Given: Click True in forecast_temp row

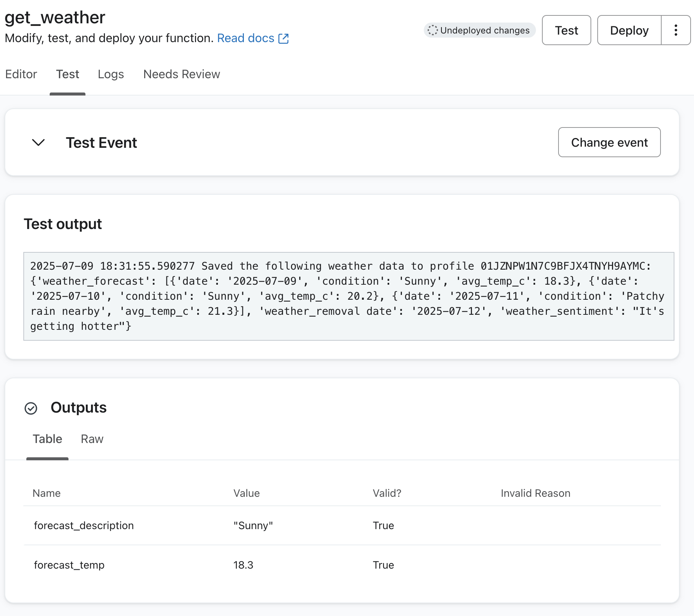Looking at the screenshot, I should [384, 565].
